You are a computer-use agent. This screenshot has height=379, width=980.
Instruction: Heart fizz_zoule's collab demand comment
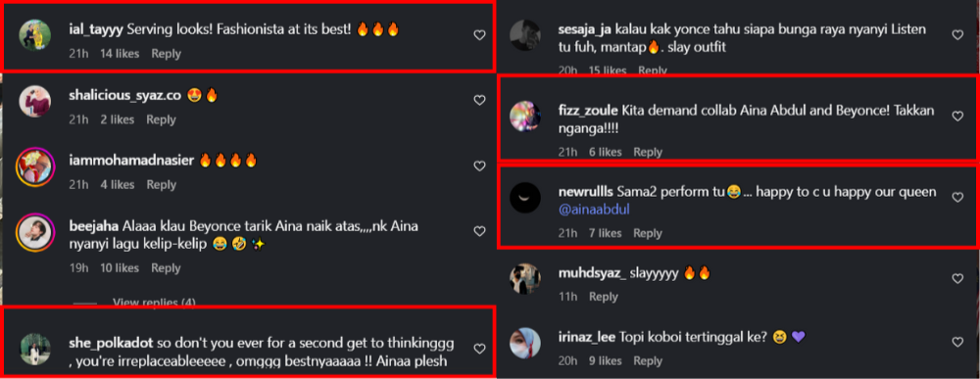click(957, 117)
